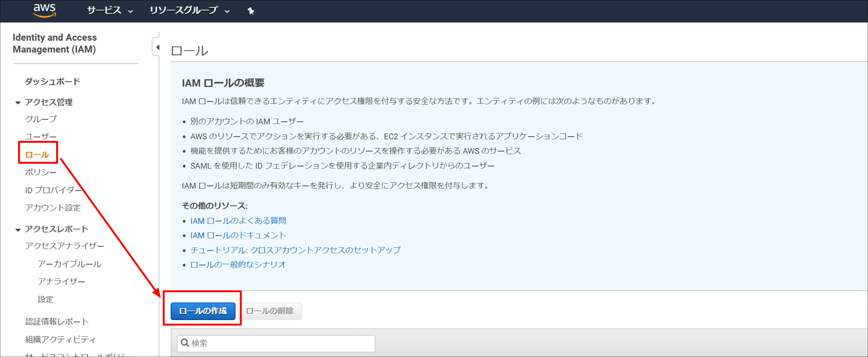Click the IAM ロールの概要 heading
Viewport: 868px width, 357px height.
223,83
